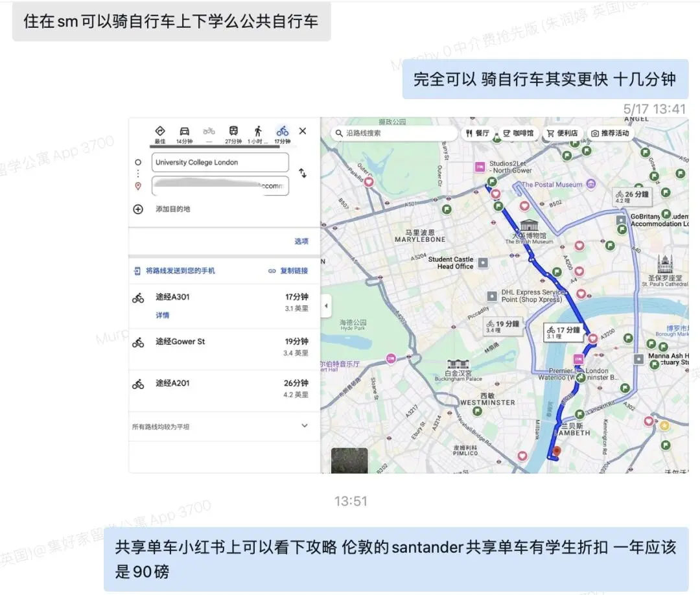Click the 26 分鐘 route label on map

click(632, 196)
